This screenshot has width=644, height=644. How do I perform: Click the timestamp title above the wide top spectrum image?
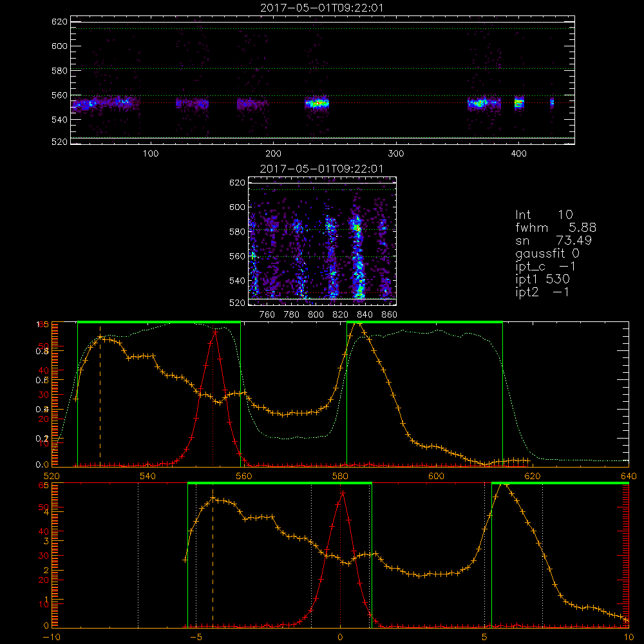[321, 8]
